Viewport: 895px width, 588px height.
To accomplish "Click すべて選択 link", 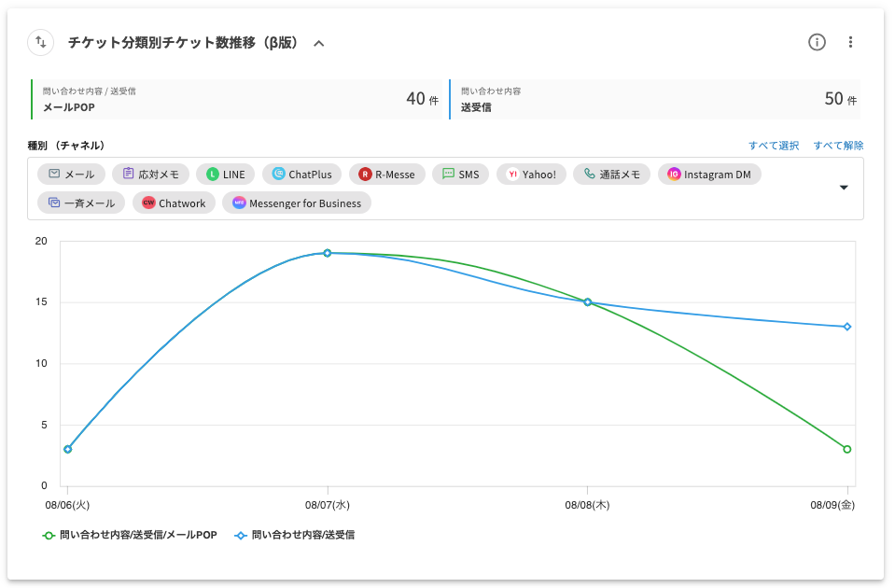I will click(774, 146).
